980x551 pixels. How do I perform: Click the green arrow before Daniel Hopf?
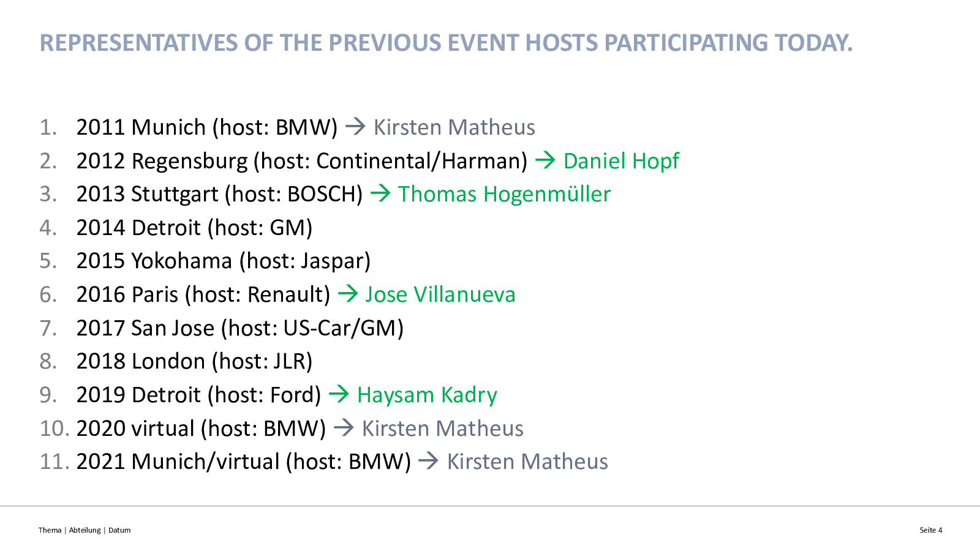coord(545,161)
